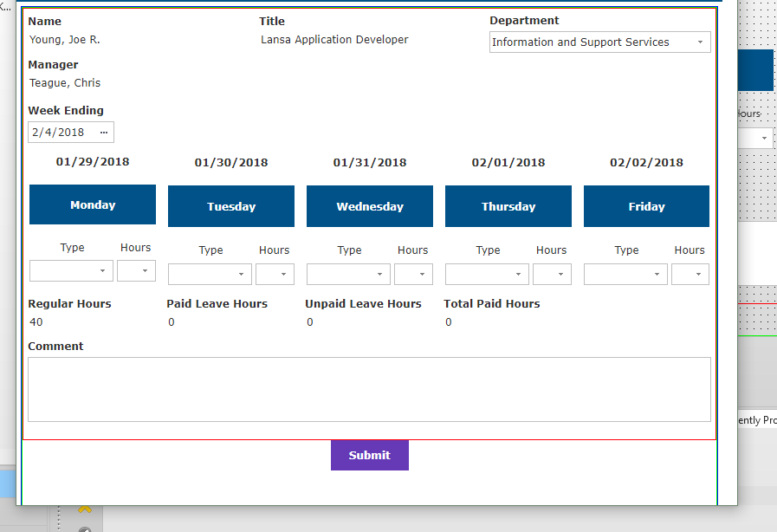Click the Total Paid Hours value 0
The image size is (777, 532).
(x=449, y=322)
